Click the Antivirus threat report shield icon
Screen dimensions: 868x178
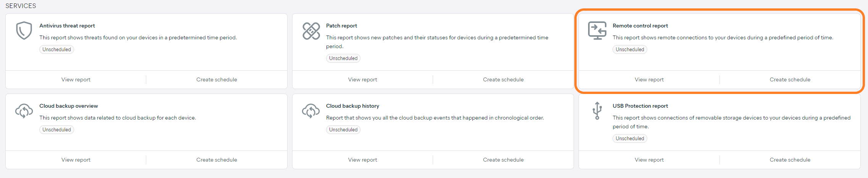24,31
